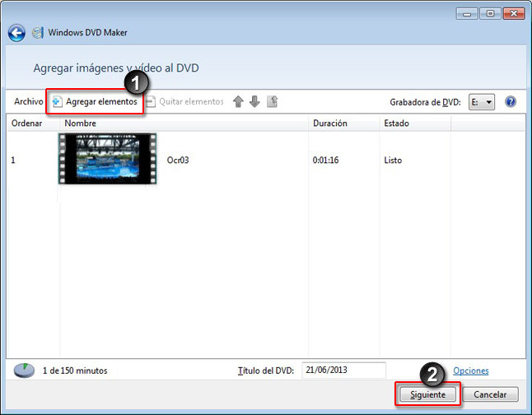Move item down with the down arrow
The height and width of the screenshot is (415, 532).
(x=254, y=101)
